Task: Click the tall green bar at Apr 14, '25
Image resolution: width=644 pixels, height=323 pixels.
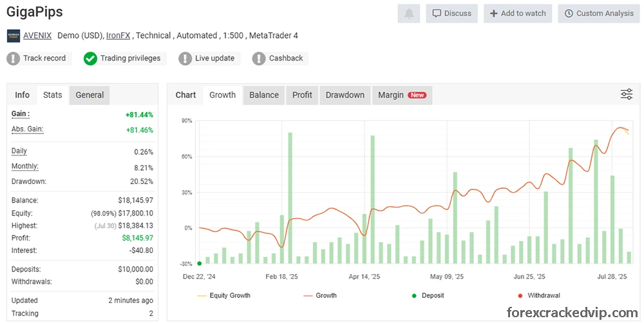Action: [372, 199]
